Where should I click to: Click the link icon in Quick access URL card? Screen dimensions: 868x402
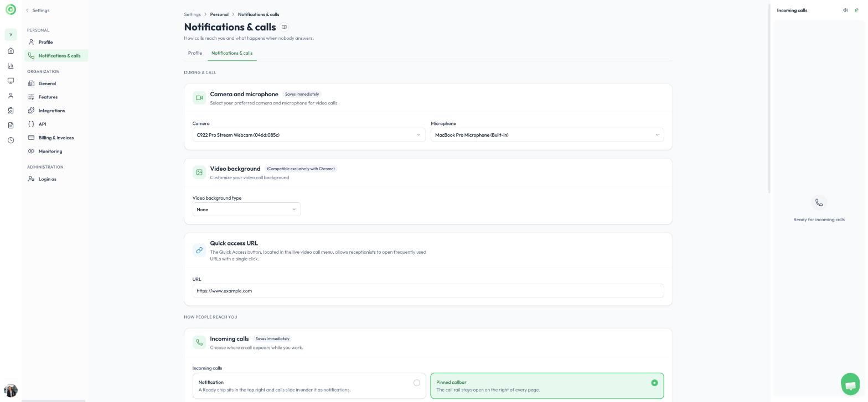(199, 250)
